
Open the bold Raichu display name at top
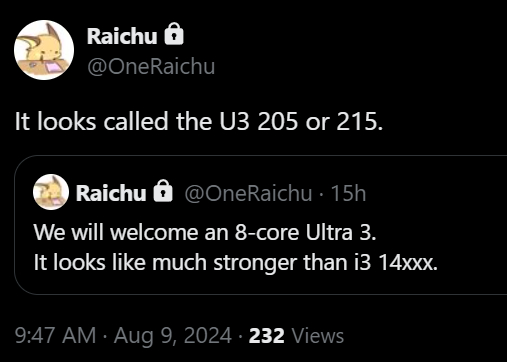tap(122, 36)
